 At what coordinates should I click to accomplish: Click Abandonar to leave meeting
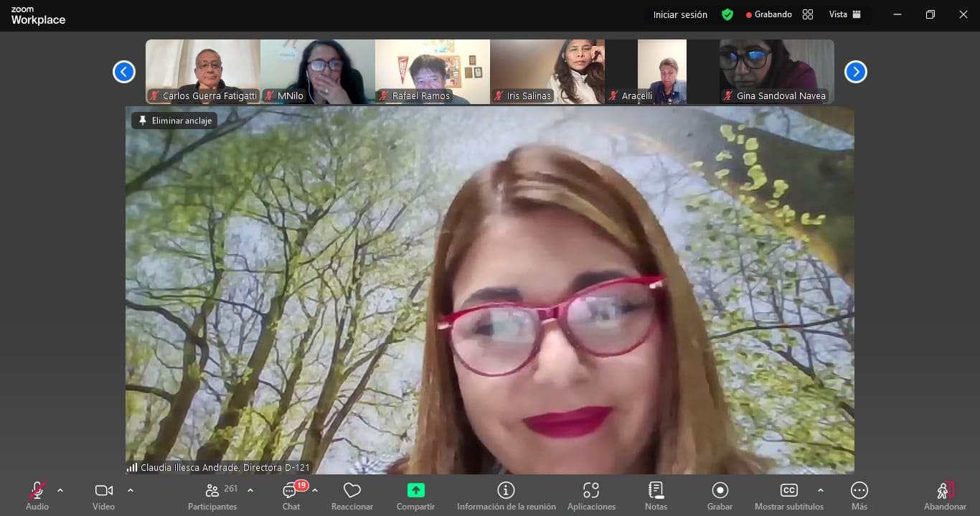[x=946, y=495]
